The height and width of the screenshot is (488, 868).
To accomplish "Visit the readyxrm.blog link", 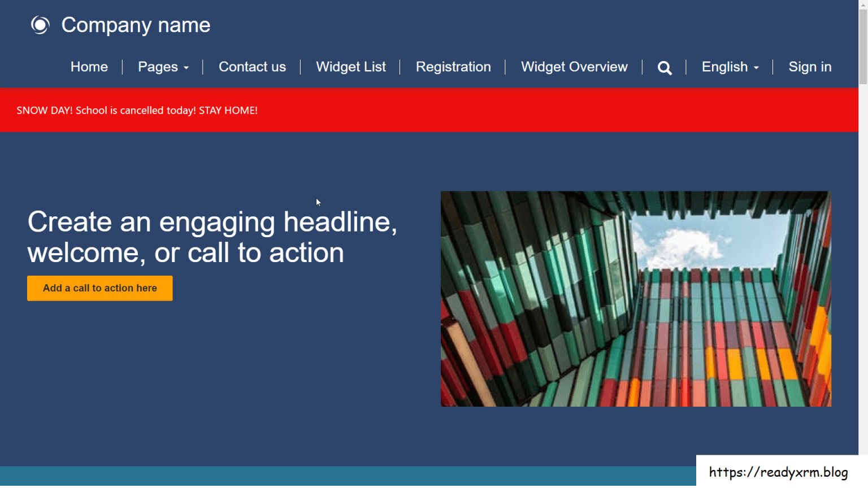I will tap(779, 472).
